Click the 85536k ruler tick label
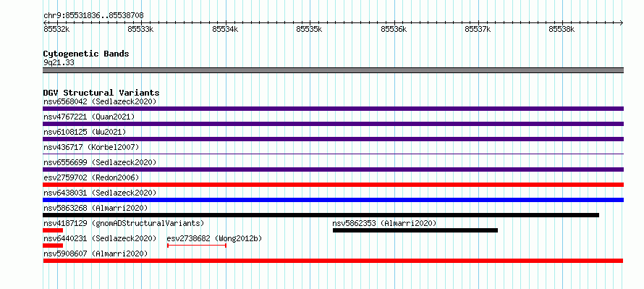Viewport: 644px width, 289px height. tap(394, 29)
